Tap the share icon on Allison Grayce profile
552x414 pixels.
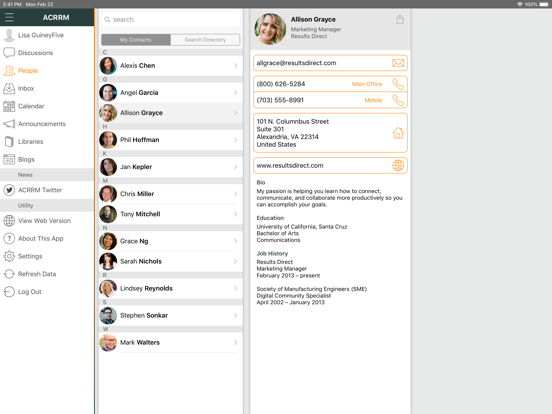[x=400, y=19]
